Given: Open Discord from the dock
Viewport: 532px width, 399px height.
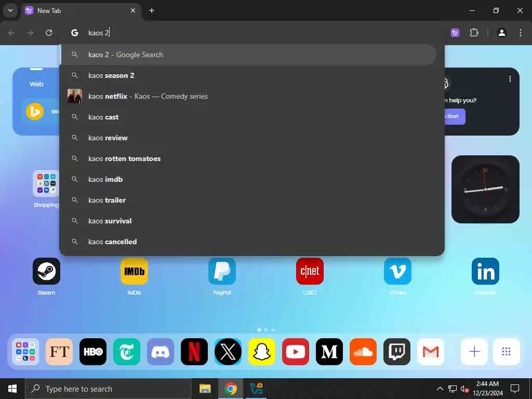Looking at the screenshot, I should [x=161, y=352].
